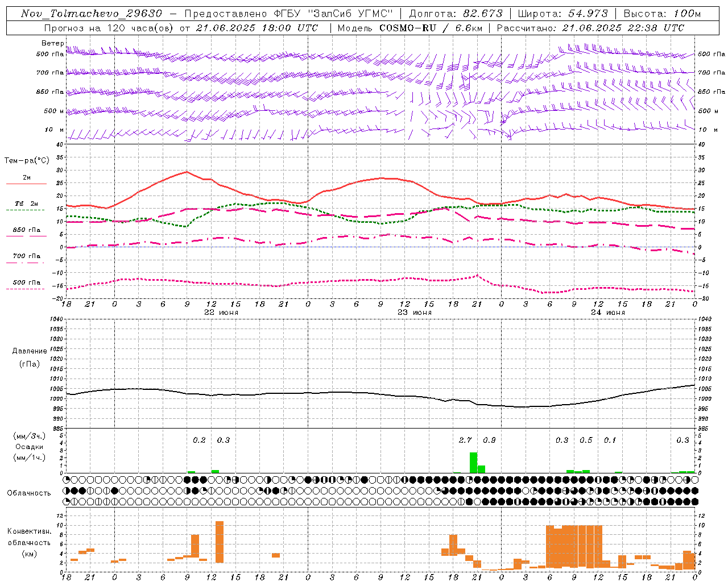This screenshot has width=728, height=582.
Task: Click the tallest green precipitation bar
Action: [473, 463]
